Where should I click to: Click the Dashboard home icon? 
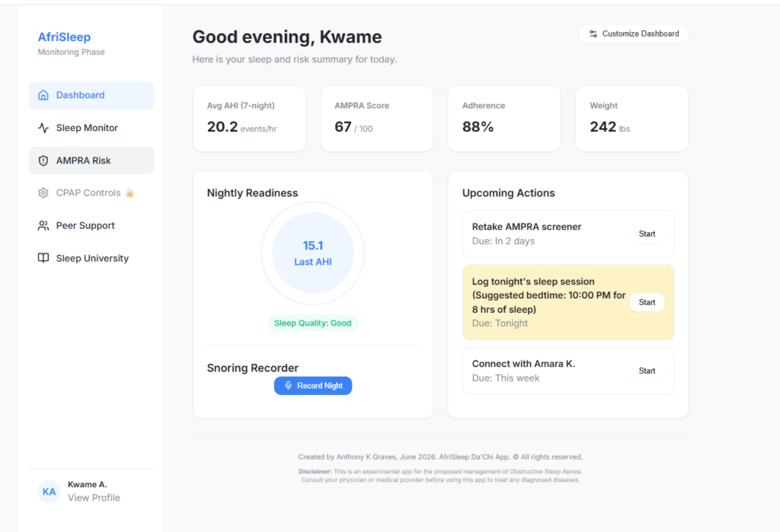click(43, 95)
